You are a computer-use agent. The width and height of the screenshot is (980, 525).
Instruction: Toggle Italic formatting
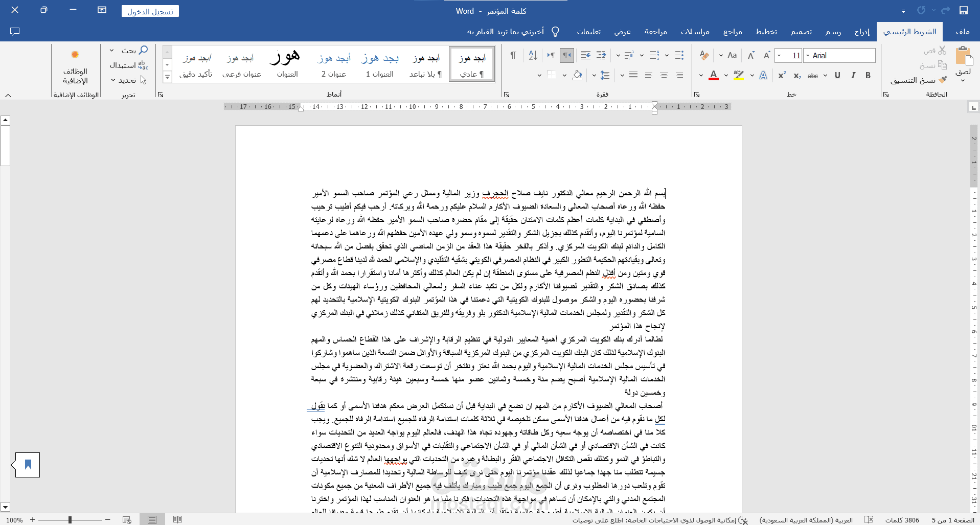(x=853, y=76)
